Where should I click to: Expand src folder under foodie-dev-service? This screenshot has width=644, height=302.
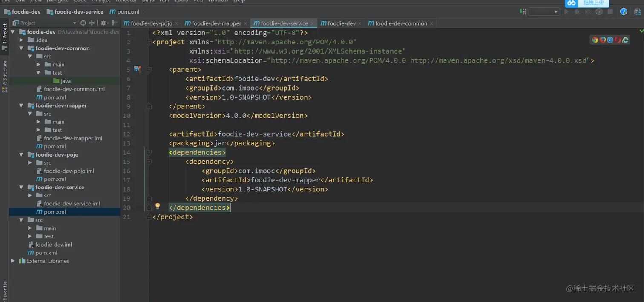[x=30, y=195]
